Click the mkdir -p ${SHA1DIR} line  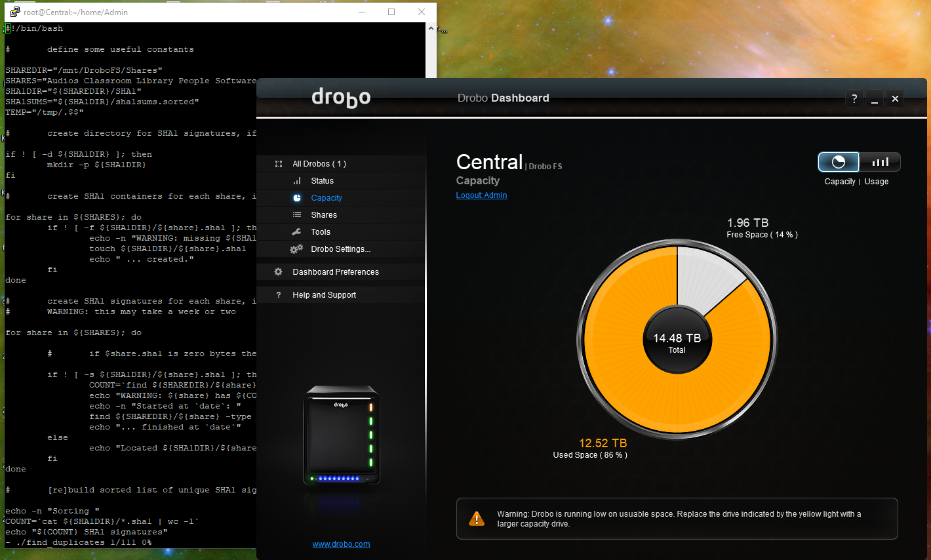tap(97, 165)
